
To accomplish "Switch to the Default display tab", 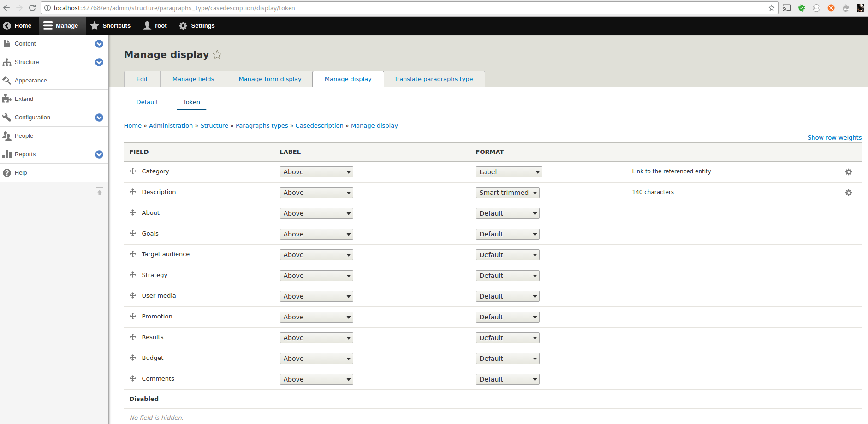I will coord(147,102).
